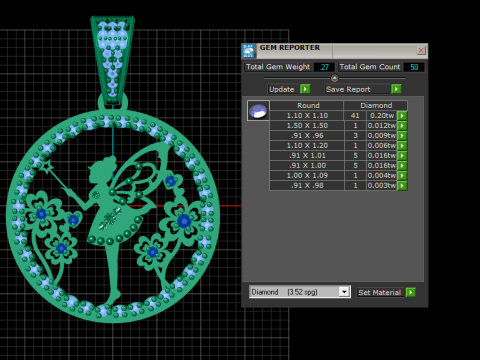Click green arrow for .91 X 1.00 row

pos(402,166)
